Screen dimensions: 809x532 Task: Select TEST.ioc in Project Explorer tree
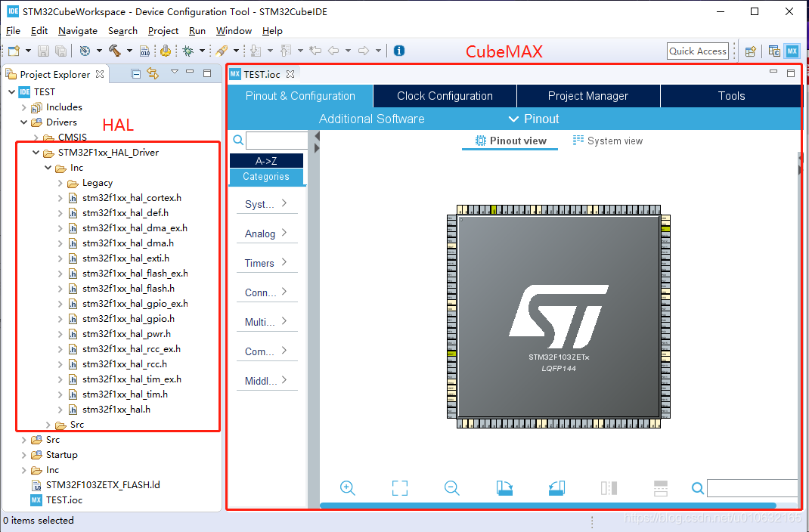click(x=64, y=500)
